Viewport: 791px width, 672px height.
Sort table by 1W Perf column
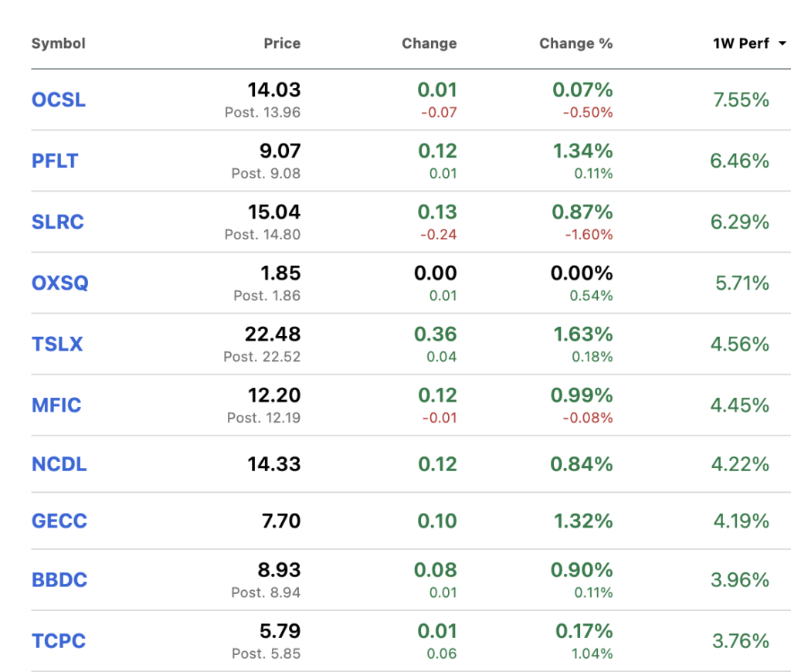coord(741,44)
